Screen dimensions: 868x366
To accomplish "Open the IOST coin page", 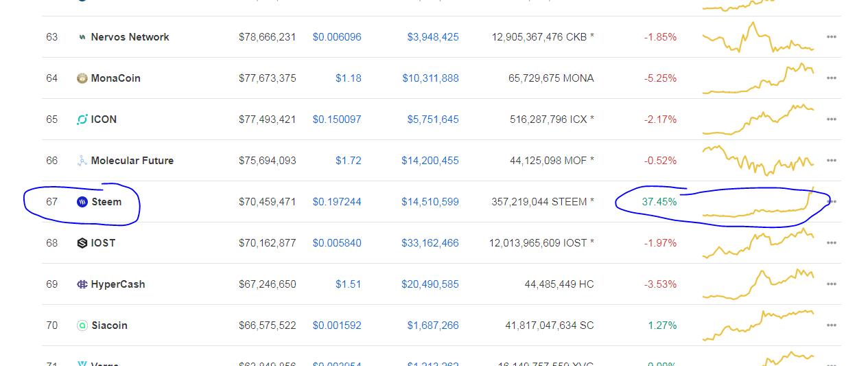I will click(104, 243).
